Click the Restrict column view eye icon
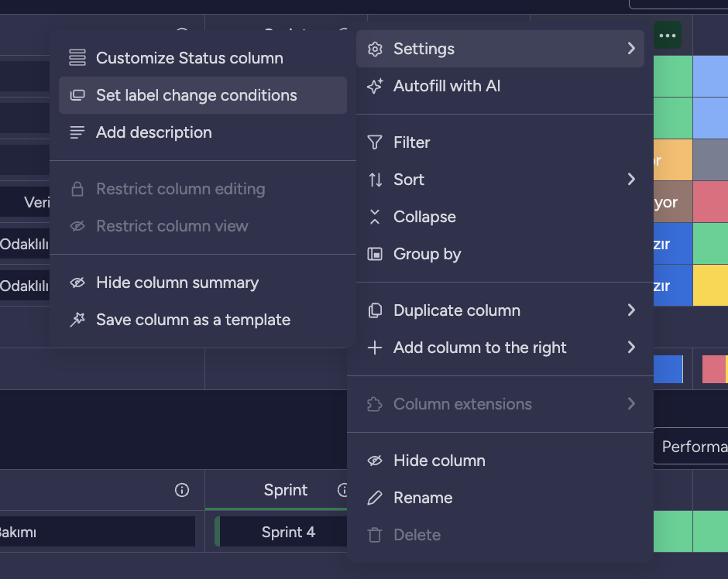The image size is (728, 579). [77, 226]
